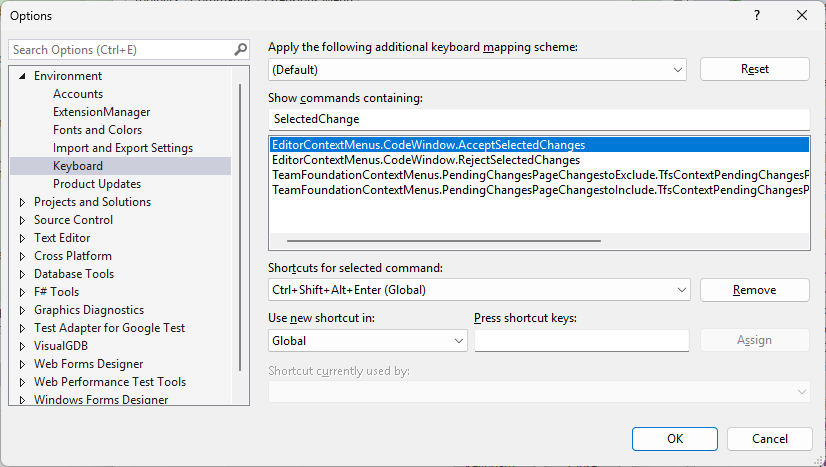Select the AcceptSelectedChanges command
Screen dimensions: 826x467
428,145
